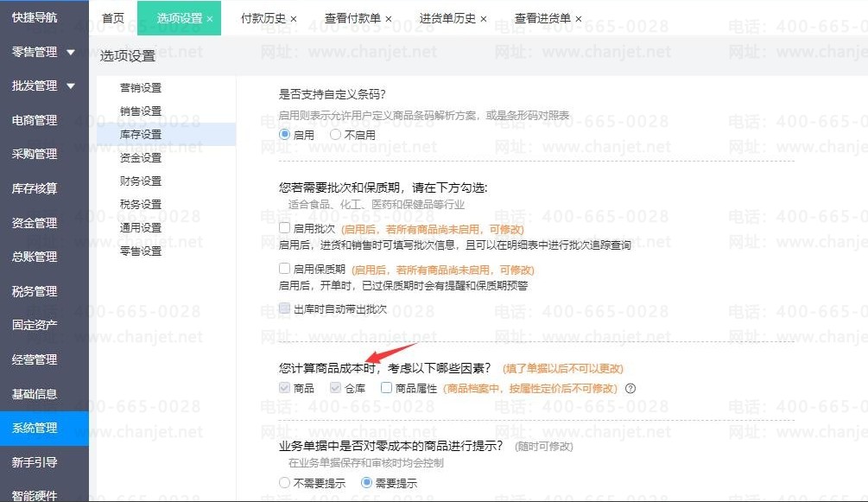Screen dimensions: 868x502
Task: Open 新手引导 in the sidebar
Action: point(35,462)
